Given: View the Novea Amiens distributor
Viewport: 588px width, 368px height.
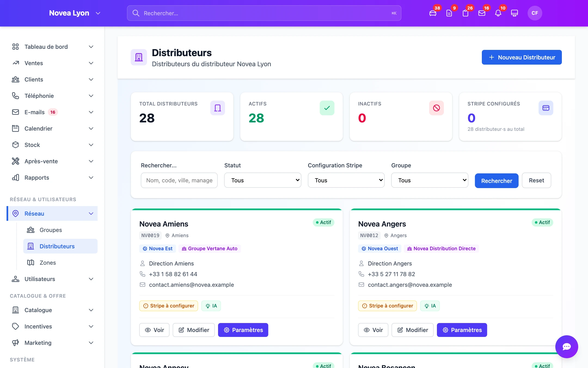Looking at the screenshot, I should (154, 330).
